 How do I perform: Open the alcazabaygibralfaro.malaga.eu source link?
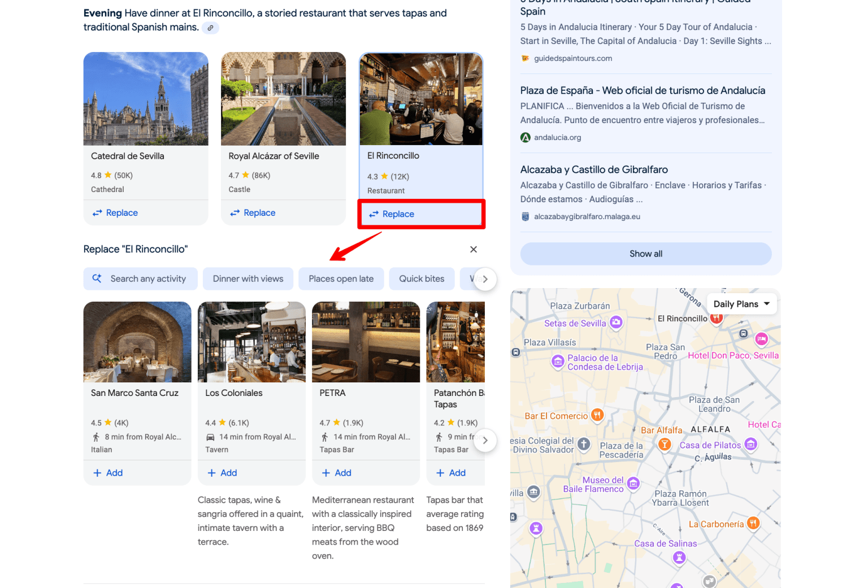[587, 216]
